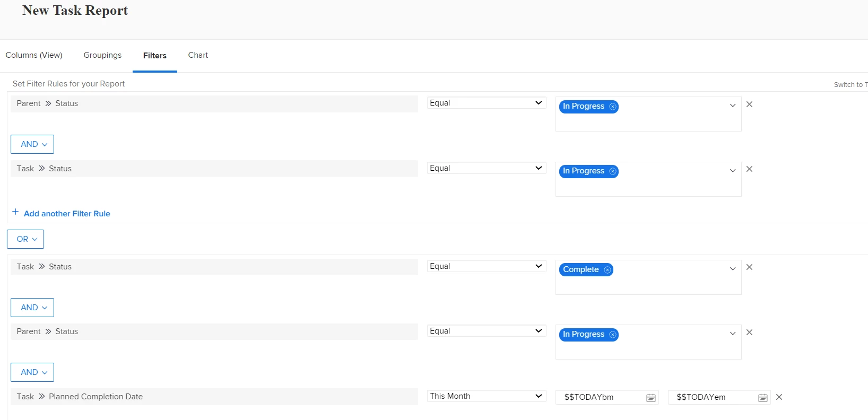Remove the first Task Status In Progress rule

point(749,169)
